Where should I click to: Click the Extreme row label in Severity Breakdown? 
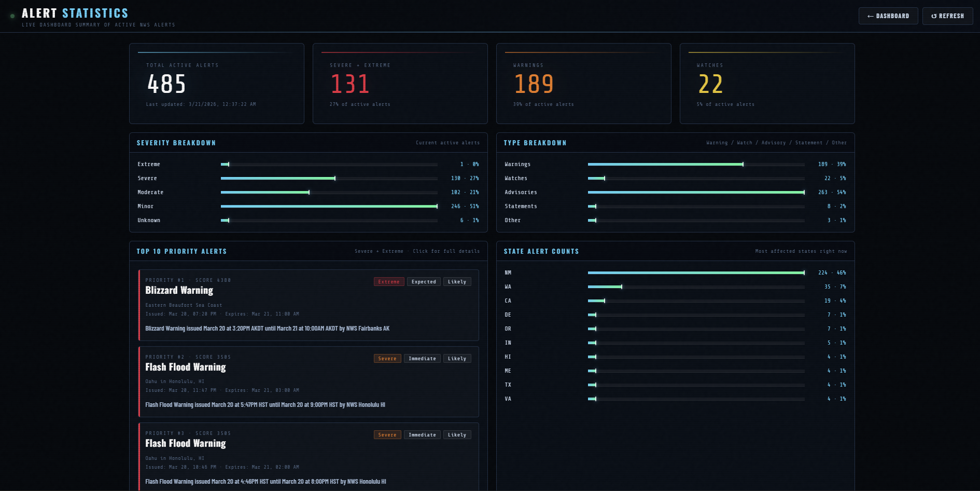pos(149,165)
